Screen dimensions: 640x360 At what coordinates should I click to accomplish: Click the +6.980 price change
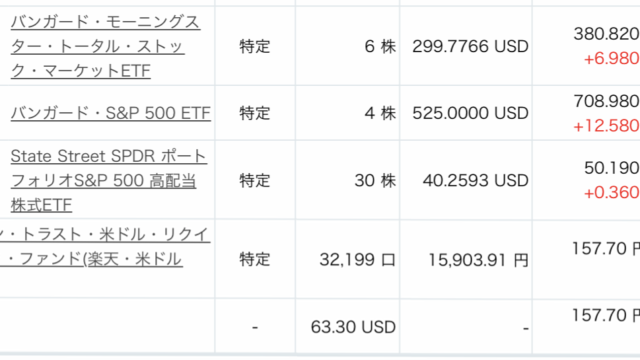(611, 58)
